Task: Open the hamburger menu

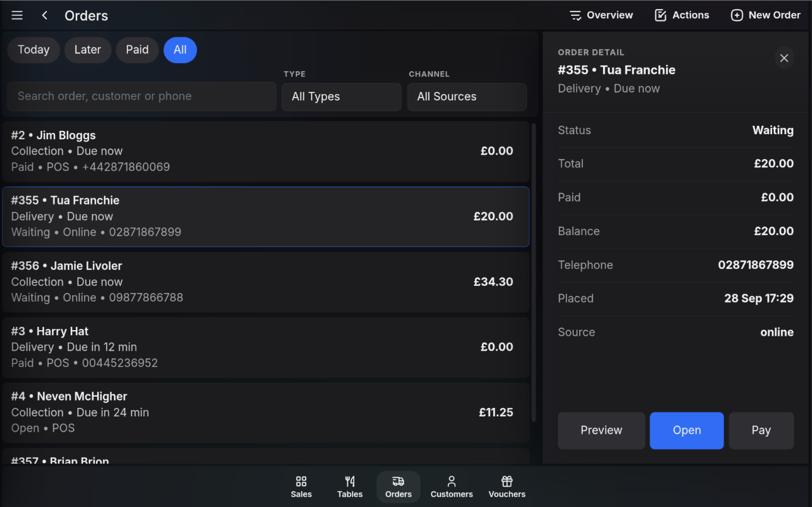Action: (x=17, y=15)
